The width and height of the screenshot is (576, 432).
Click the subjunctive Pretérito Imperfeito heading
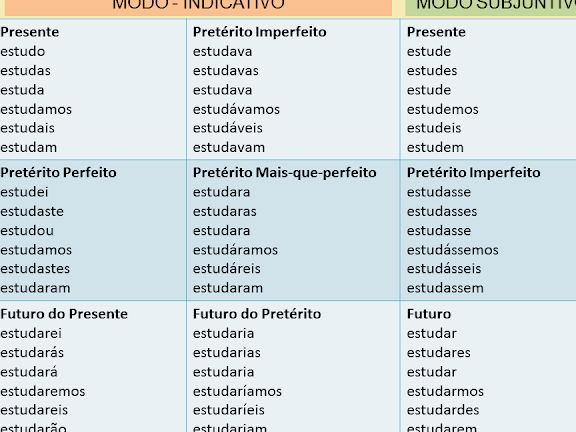[x=474, y=173]
